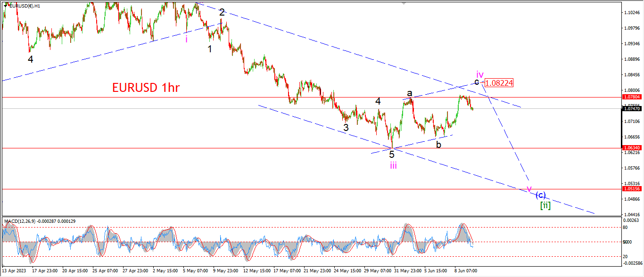Image resolution: width=644 pixels, height=277 pixels.
Task: Click the 1.07106 price axis value
Action: click(x=632, y=121)
